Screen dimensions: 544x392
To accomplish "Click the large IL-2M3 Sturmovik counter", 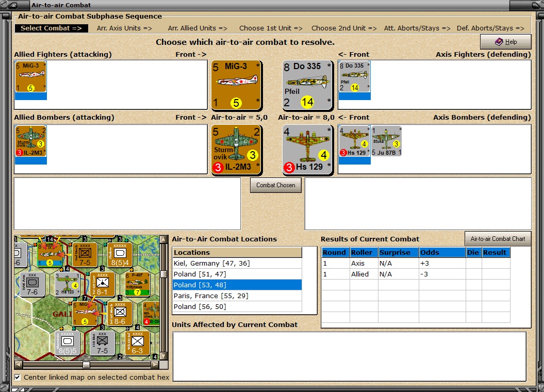I will (236, 150).
